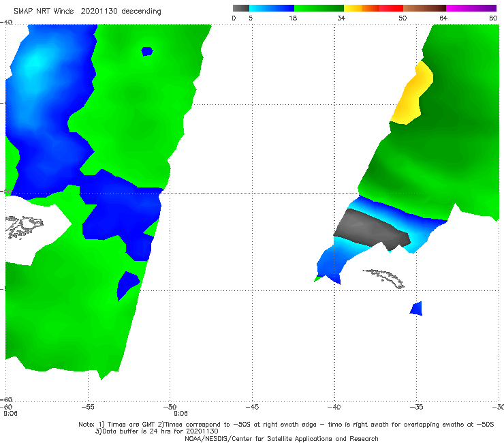Image resolution: width=504 pixels, height=443 pixels.
Task: Click the '-55' longitude axis label
Action: (x=88, y=407)
